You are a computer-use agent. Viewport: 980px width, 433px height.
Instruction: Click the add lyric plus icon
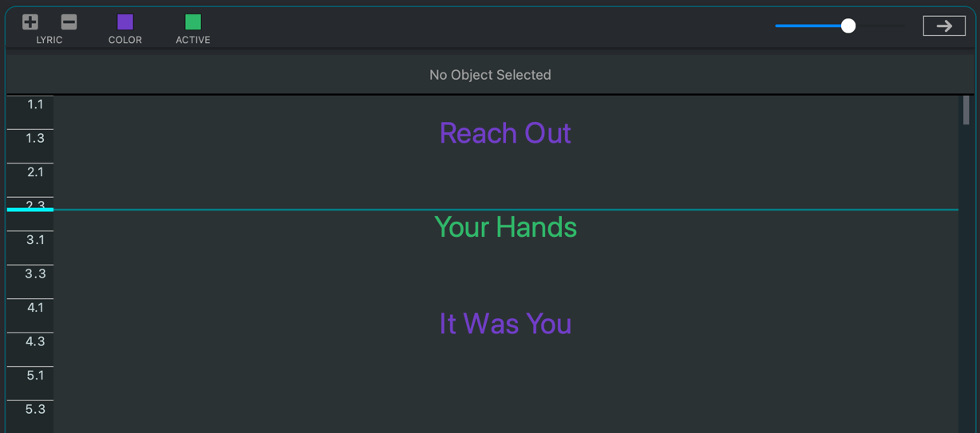(30, 22)
